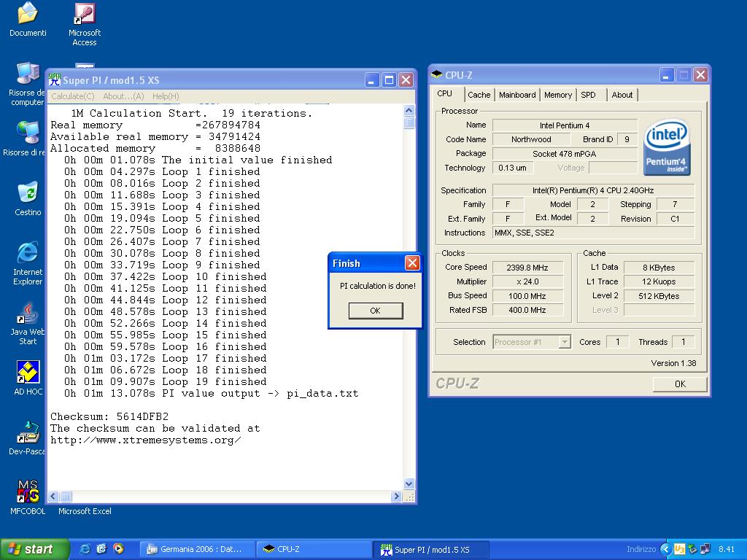Click the network connection tray icon
747x560 pixels.
pyautogui.click(x=705, y=549)
